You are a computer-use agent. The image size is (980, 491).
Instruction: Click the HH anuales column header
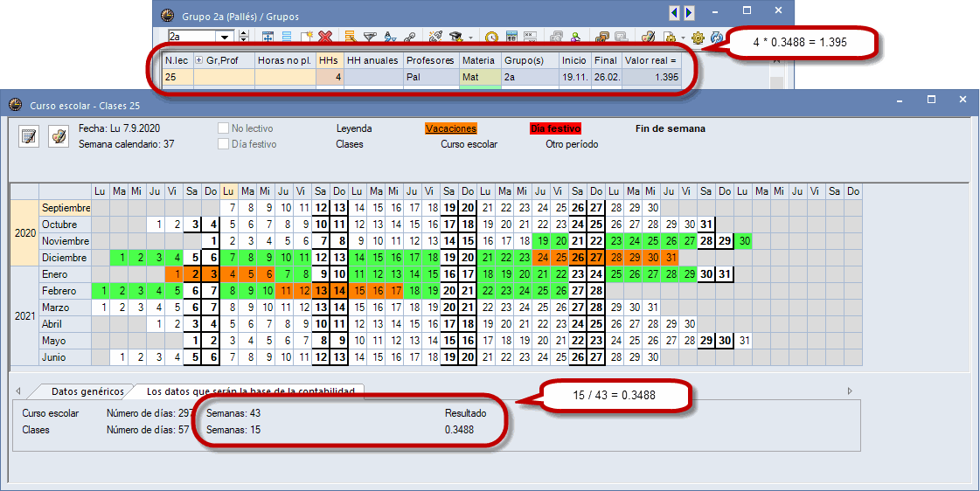pyautogui.click(x=374, y=60)
